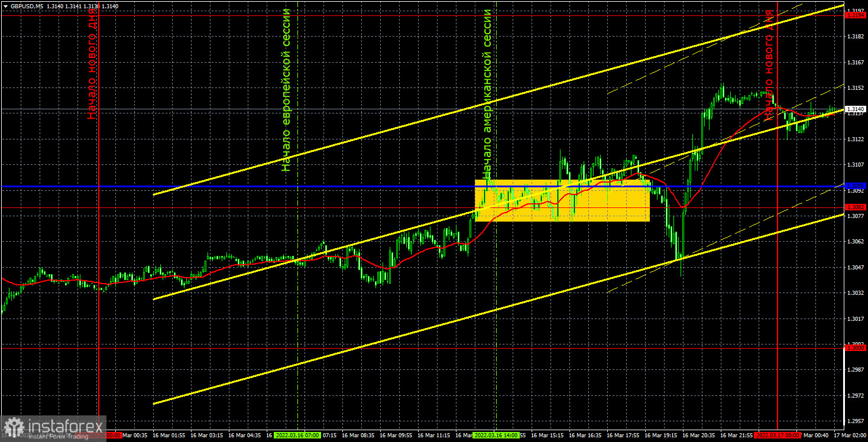Click the triangle arrow beside GBPUSD,M5 title
868x442 pixels.
point(5,6)
